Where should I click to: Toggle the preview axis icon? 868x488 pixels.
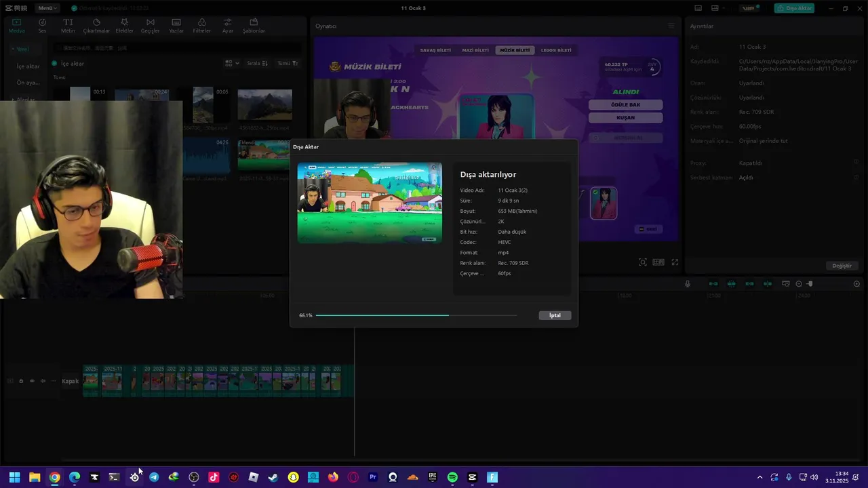[768, 284]
